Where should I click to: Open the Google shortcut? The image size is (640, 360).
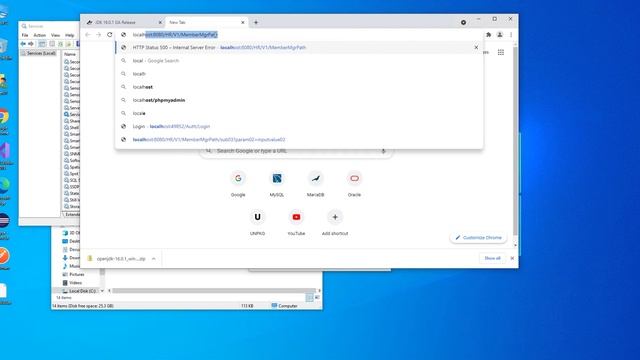(x=238, y=184)
